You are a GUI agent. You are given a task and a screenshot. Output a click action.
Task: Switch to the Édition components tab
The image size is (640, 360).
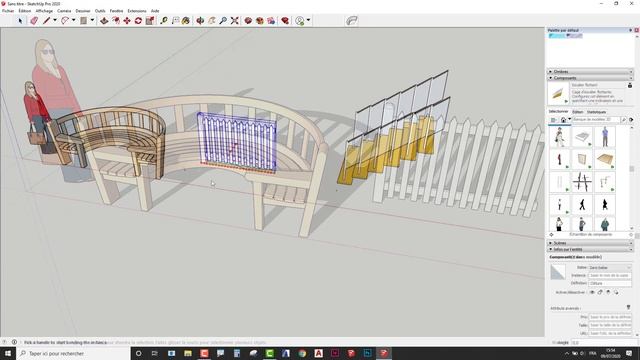(578, 112)
